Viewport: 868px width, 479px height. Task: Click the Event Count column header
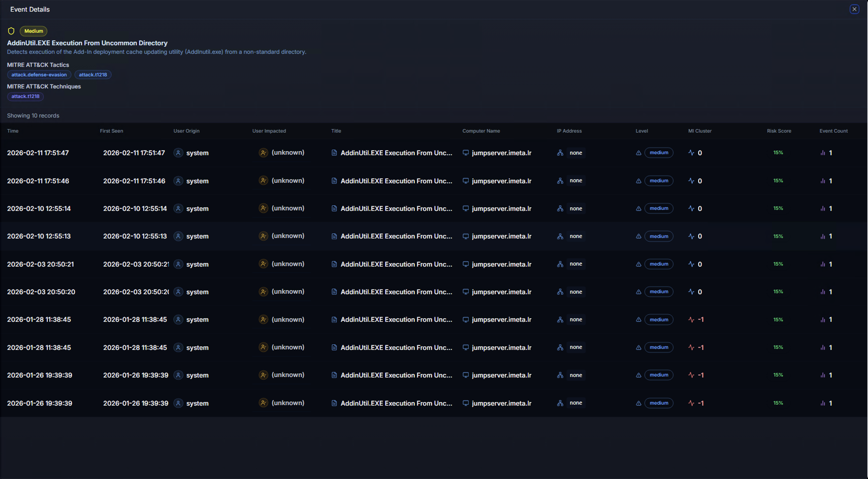click(x=833, y=131)
